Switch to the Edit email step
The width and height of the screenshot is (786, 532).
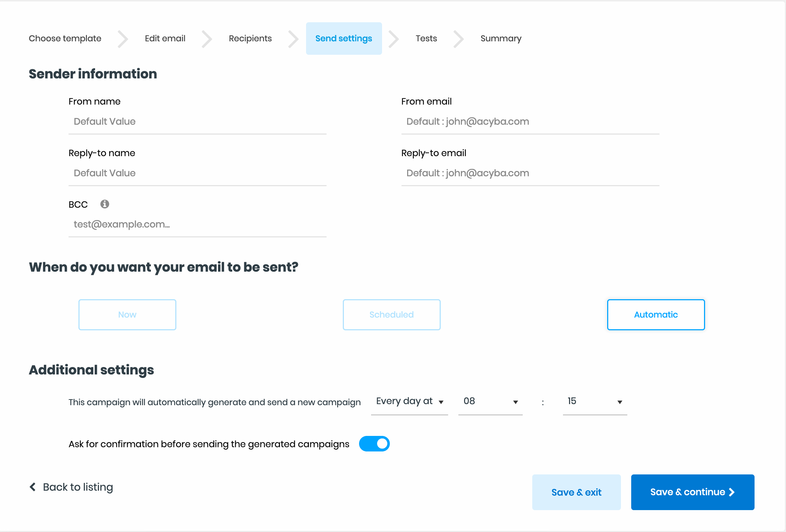tap(165, 39)
